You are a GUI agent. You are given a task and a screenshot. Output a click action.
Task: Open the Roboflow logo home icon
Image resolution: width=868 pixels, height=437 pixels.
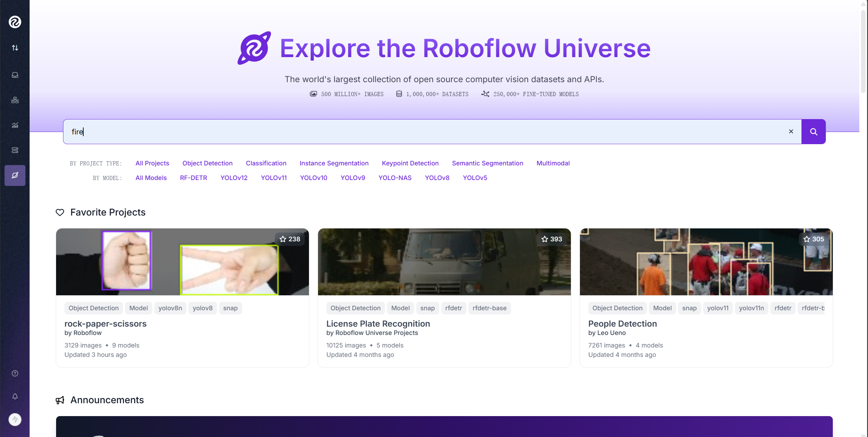15,22
